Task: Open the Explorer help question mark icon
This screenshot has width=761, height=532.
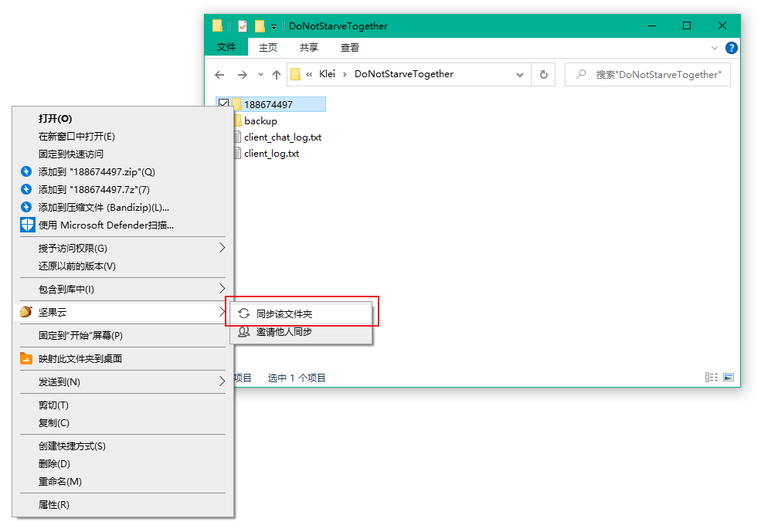Action: (731, 48)
